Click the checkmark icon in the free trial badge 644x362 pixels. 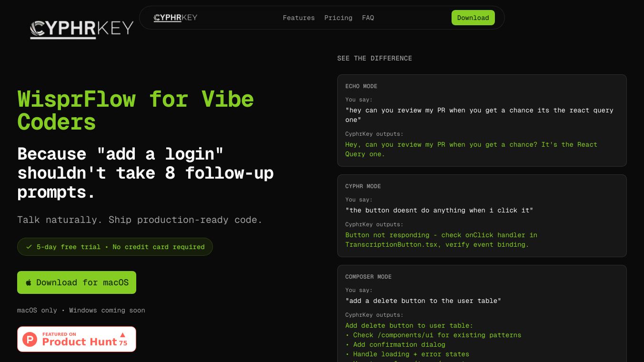pos(29,247)
